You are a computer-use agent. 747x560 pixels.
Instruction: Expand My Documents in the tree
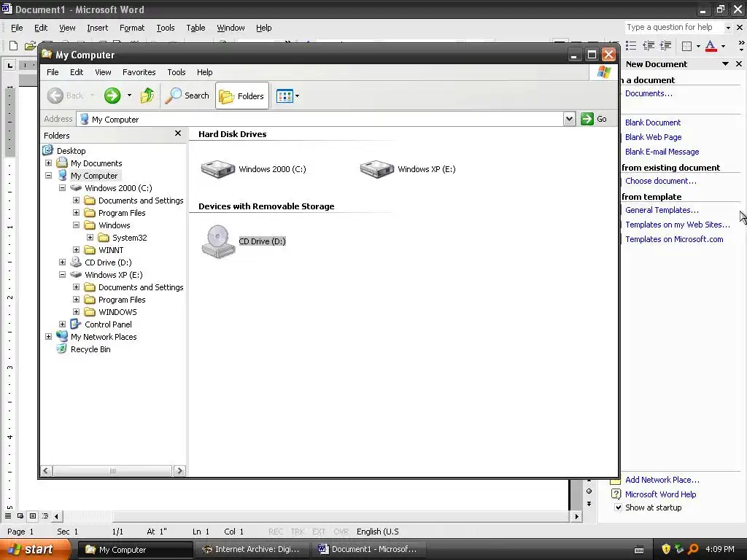click(49, 163)
